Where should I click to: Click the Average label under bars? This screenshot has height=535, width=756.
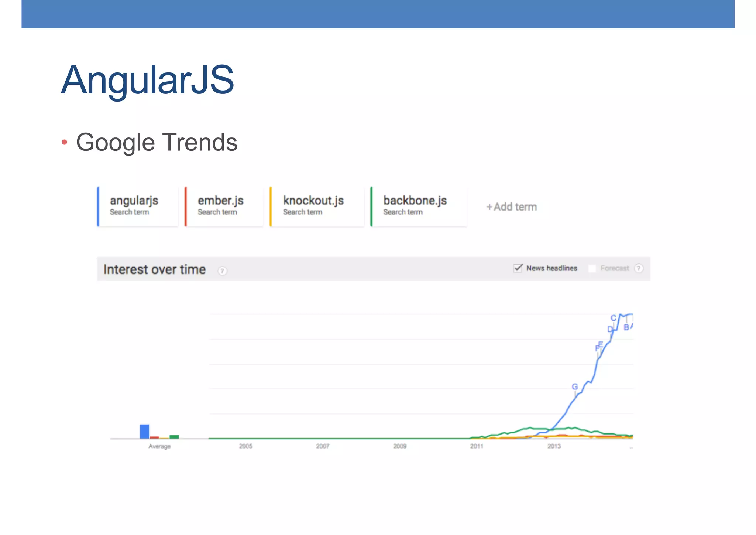[x=159, y=446]
